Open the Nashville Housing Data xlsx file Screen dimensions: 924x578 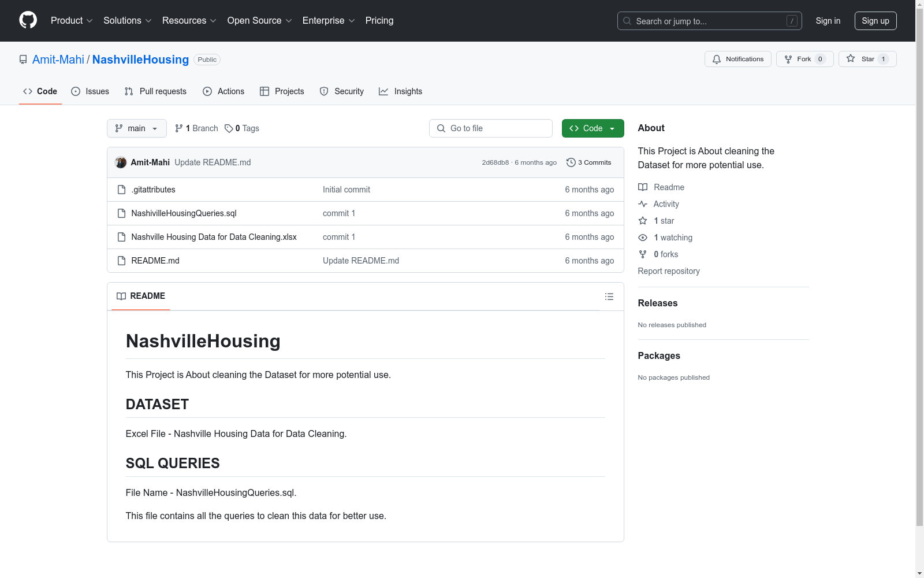click(214, 237)
